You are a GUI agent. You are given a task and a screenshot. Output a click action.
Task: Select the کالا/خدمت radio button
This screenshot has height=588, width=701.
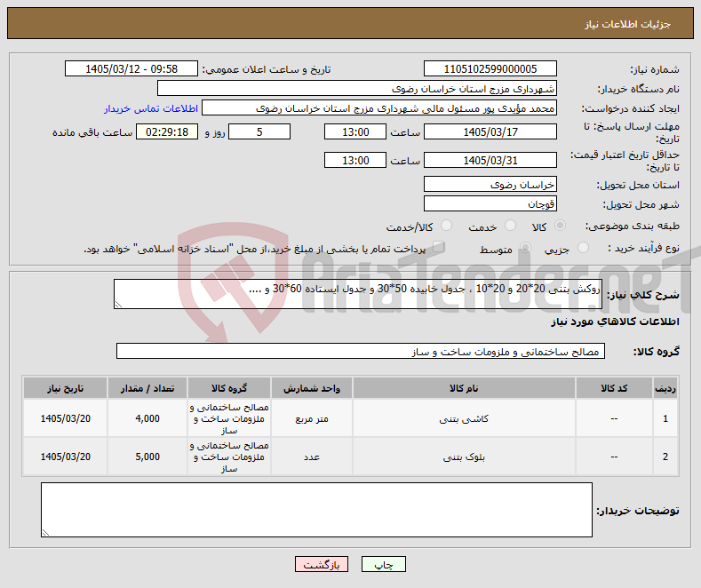pos(446,226)
